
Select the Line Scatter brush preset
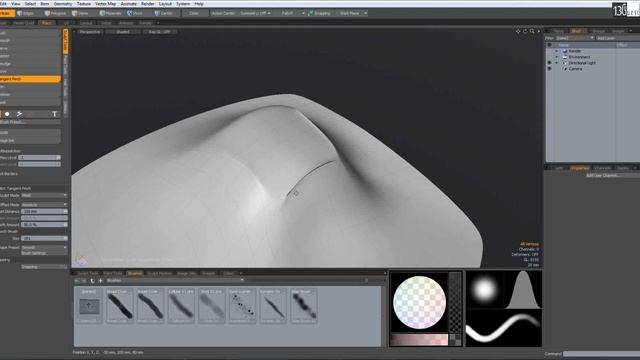pyautogui.click(x=242, y=306)
